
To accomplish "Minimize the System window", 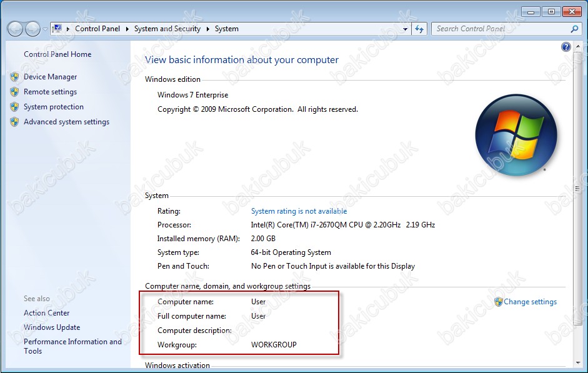I will pos(531,12).
